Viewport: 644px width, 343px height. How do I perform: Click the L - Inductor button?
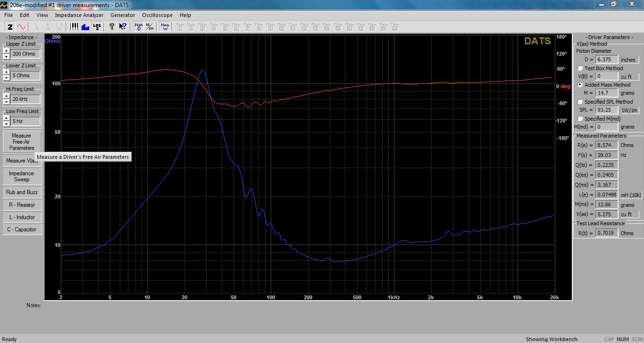coord(22,217)
